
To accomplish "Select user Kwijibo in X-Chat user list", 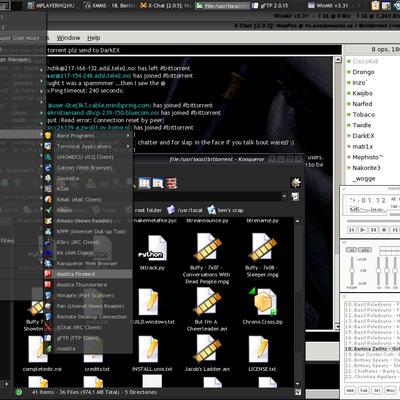I will point(362,93).
